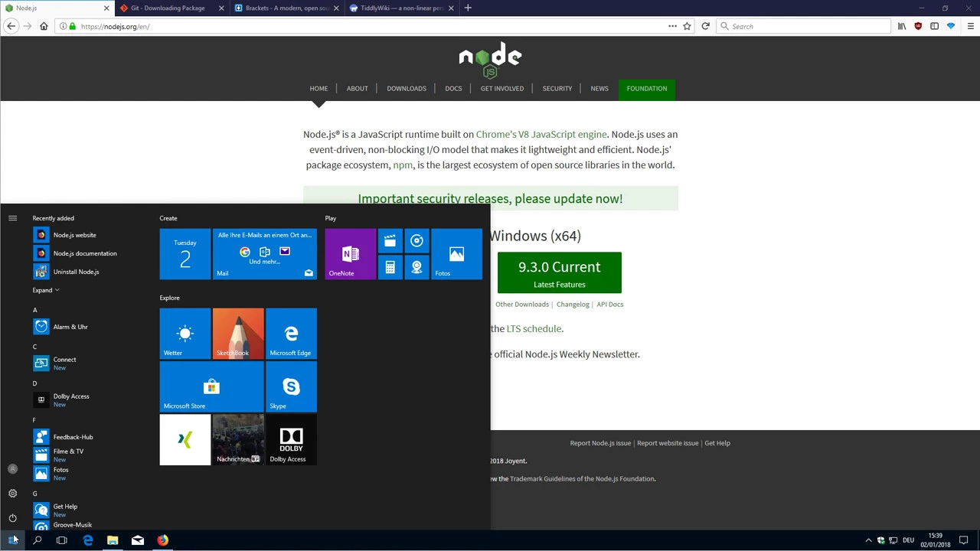Open the Filme & TV small clapperboard tile
This screenshot has width=980, height=551.
click(x=390, y=242)
